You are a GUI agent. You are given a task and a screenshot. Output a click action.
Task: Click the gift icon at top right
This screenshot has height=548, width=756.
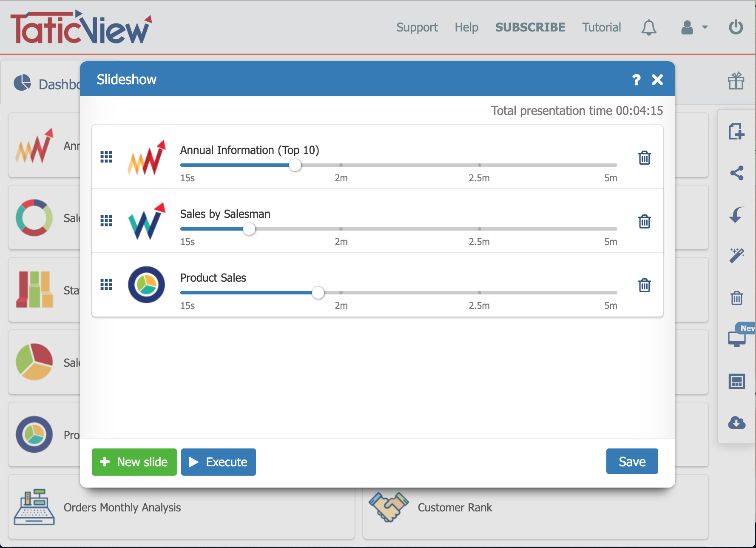tap(736, 80)
